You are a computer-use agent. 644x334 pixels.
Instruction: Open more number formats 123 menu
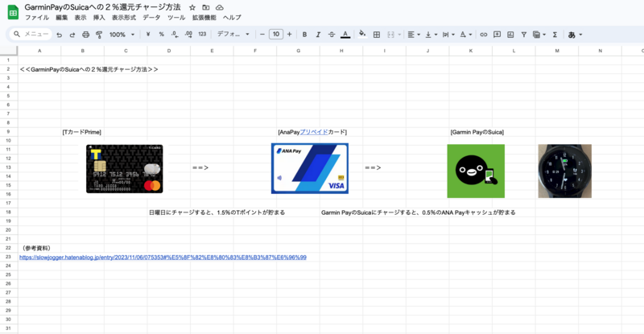click(x=202, y=35)
